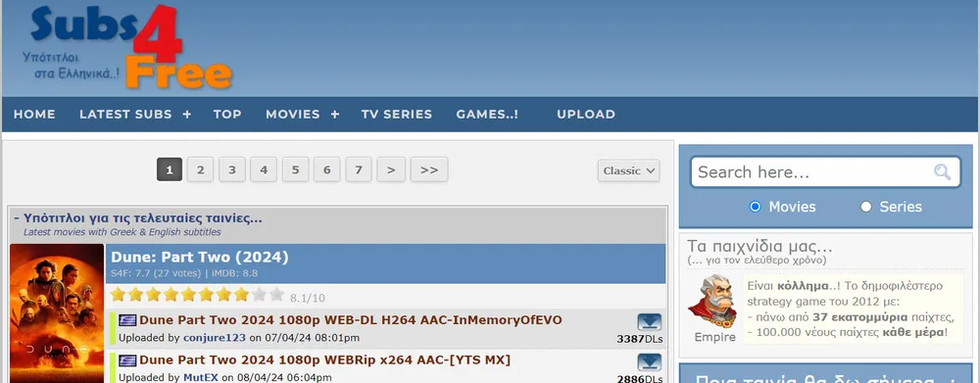The height and width of the screenshot is (383, 980).
Task: Expand the LATEST SUBS plus submenu
Action: pyautogui.click(x=187, y=115)
